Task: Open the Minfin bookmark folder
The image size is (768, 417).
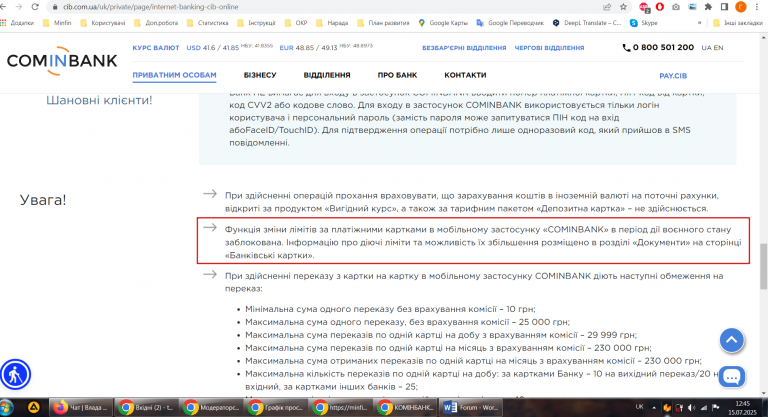Action: click(x=58, y=23)
